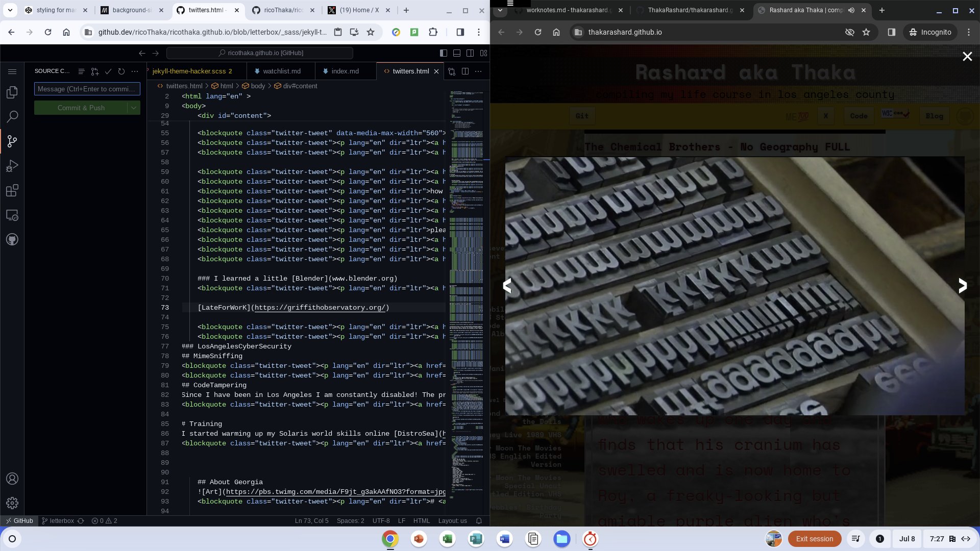This screenshot has height=551, width=980.
Task: Open the Extensions view icon
Action: pyautogui.click(x=12, y=190)
